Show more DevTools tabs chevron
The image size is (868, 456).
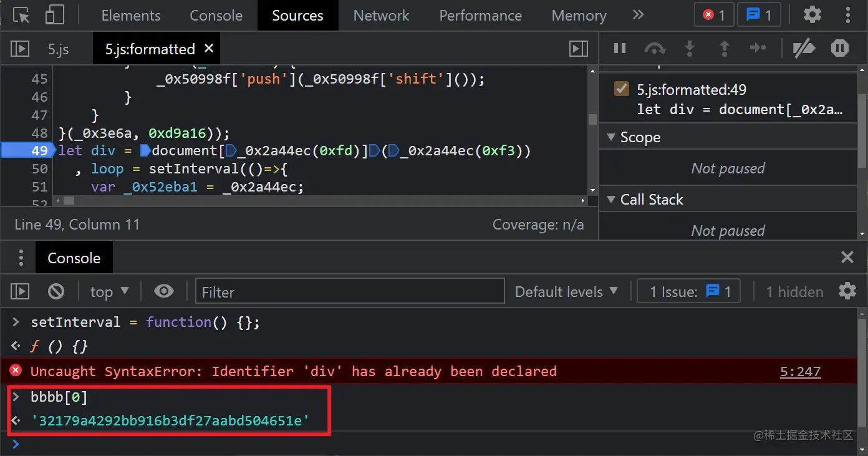pyautogui.click(x=638, y=15)
